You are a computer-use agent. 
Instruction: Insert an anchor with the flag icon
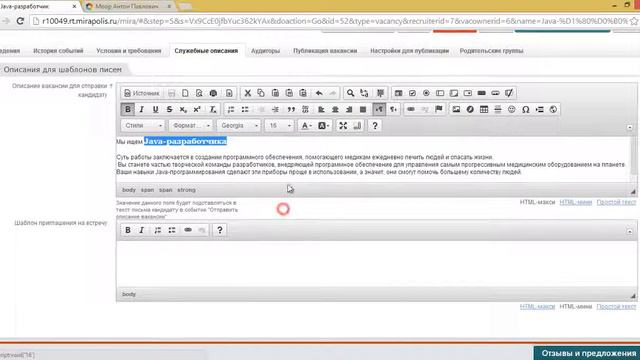click(439, 109)
